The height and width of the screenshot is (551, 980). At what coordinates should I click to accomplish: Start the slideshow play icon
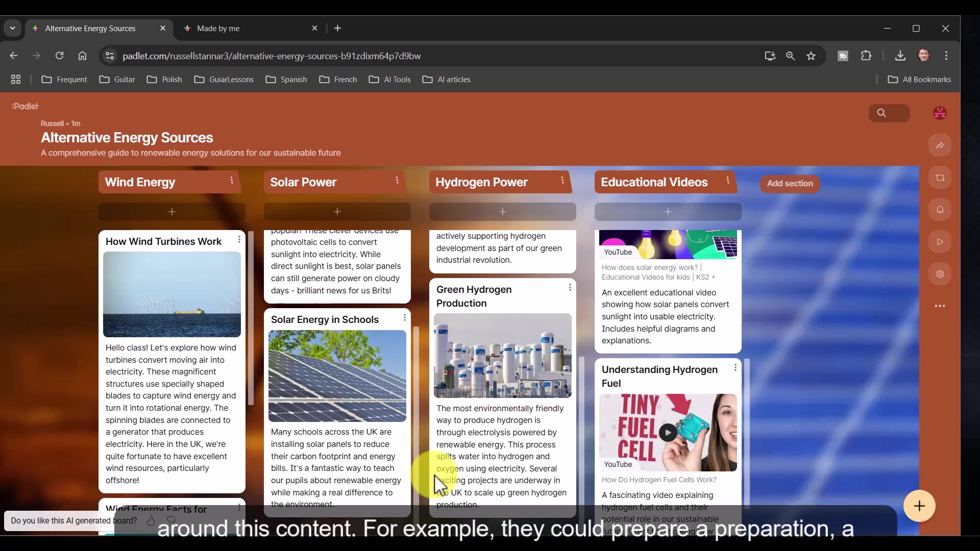coord(940,242)
